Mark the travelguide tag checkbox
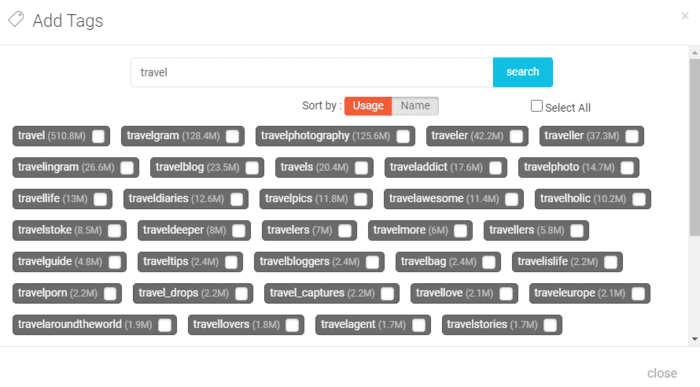Viewport: 700px width, 387px height. point(115,262)
